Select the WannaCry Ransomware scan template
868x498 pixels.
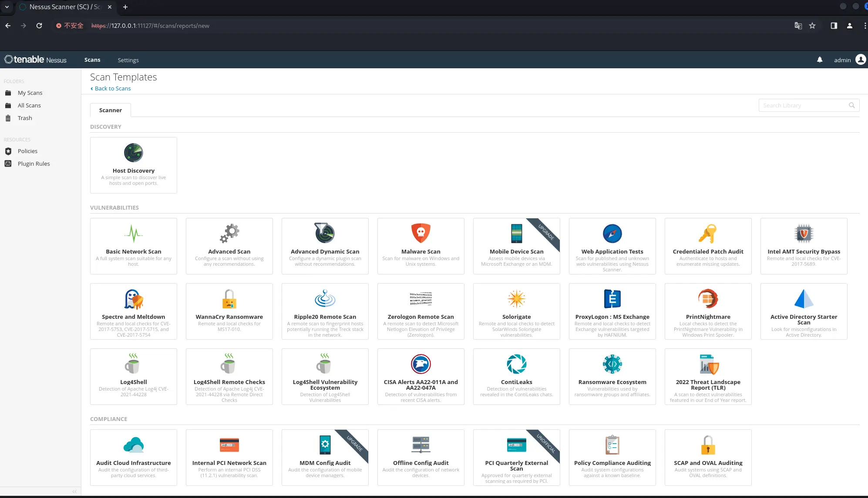(x=229, y=311)
